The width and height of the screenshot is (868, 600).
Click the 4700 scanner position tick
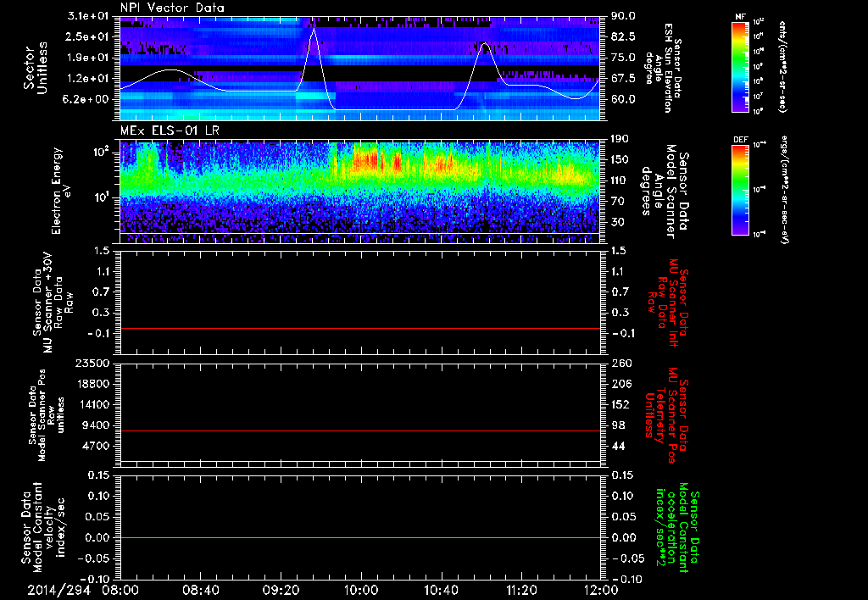(x=97, y=446)
